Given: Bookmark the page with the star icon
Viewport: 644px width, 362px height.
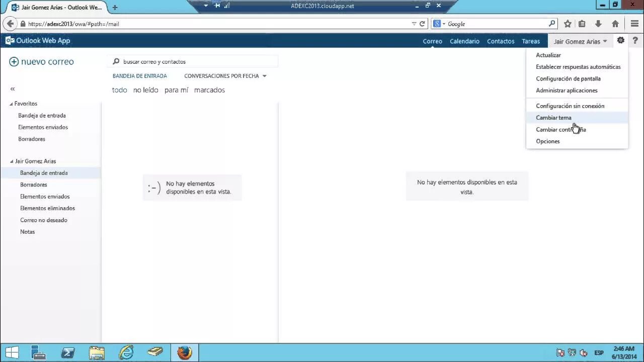Looking at the screenshot, I should pos(567,24).
